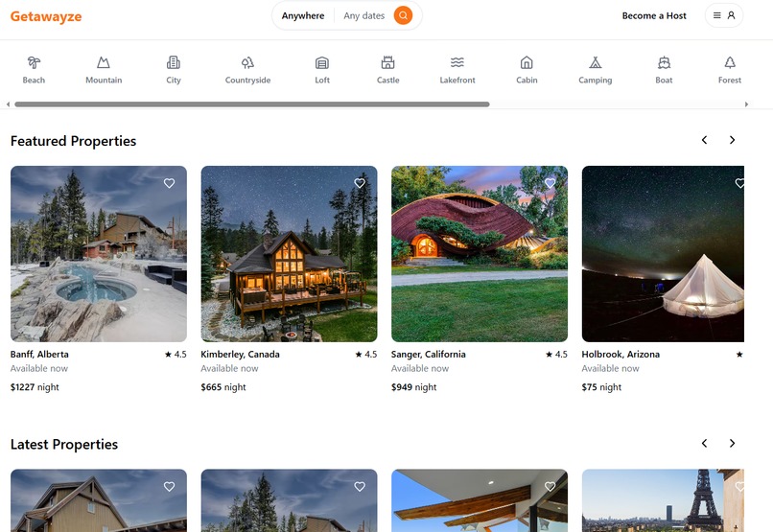Toggle heart on first Latest Properties card
The image size is (773, 532).
[169, 487]
